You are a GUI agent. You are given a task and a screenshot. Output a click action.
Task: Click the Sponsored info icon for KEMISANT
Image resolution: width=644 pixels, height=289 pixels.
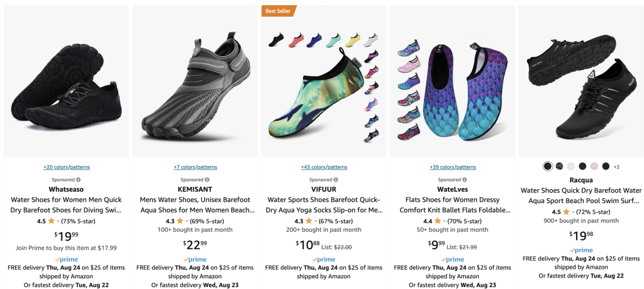[x=207, y=180]
